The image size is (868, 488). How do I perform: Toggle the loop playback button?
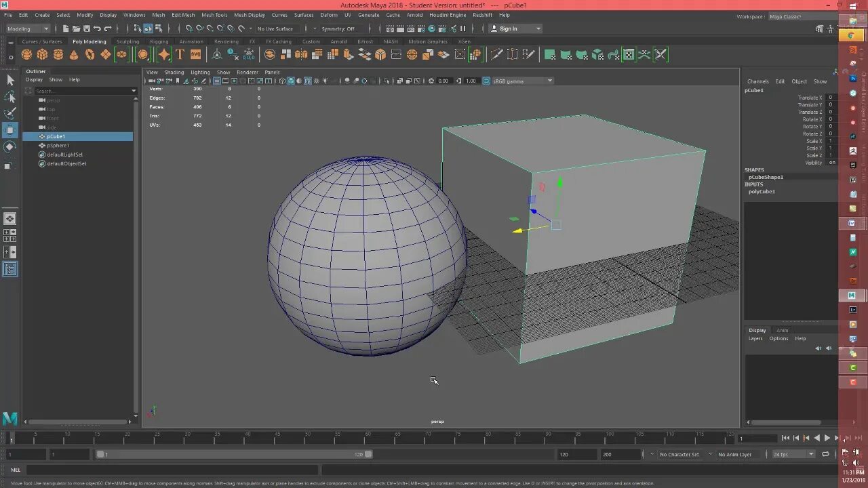click(825, 454)
